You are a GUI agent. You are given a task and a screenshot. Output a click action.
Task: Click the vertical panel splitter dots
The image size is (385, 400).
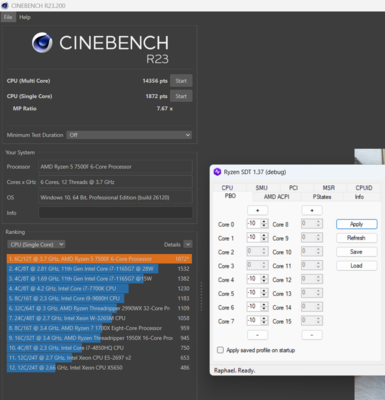pos(201,296)
